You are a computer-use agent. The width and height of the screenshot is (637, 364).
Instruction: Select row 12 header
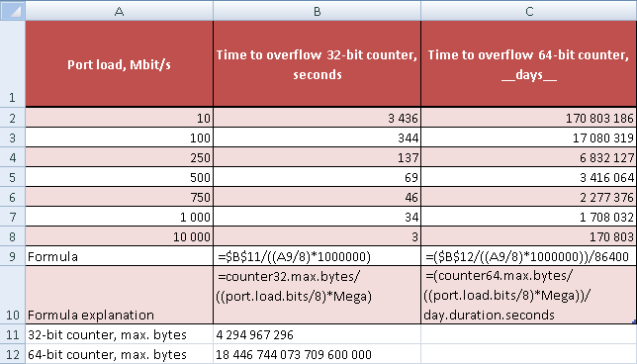pyautogui.click(x=13, y=354)
